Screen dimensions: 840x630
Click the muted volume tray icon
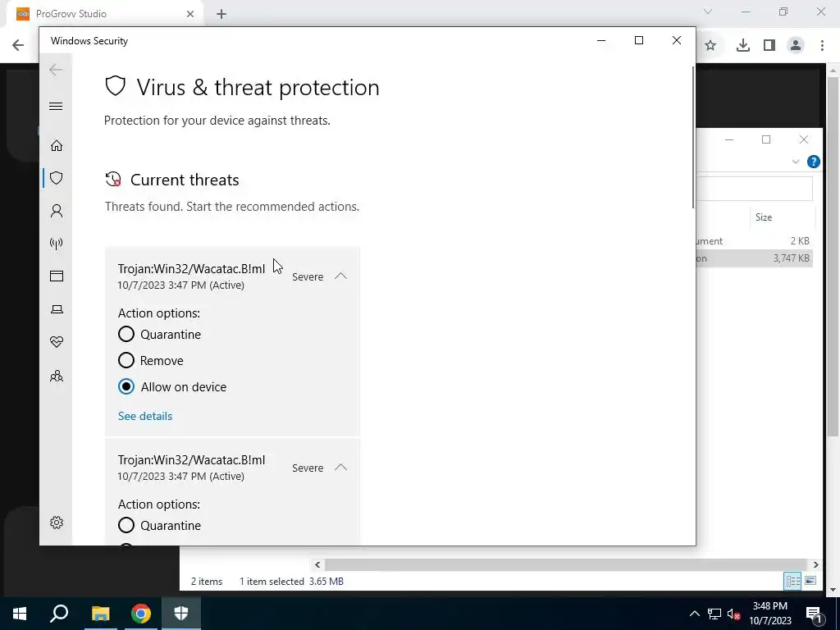[734, 614]
